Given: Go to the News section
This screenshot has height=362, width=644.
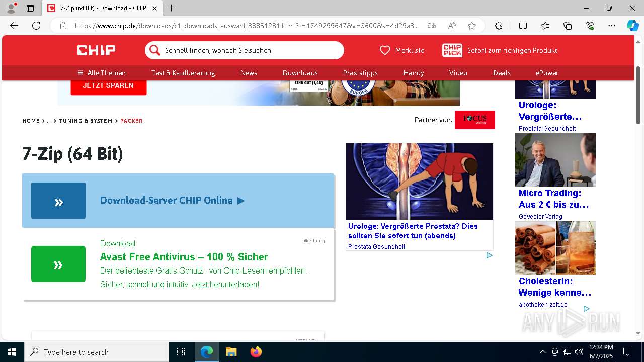Looking at the screenshot, I should pyautogui.click(x=249, y=73).
